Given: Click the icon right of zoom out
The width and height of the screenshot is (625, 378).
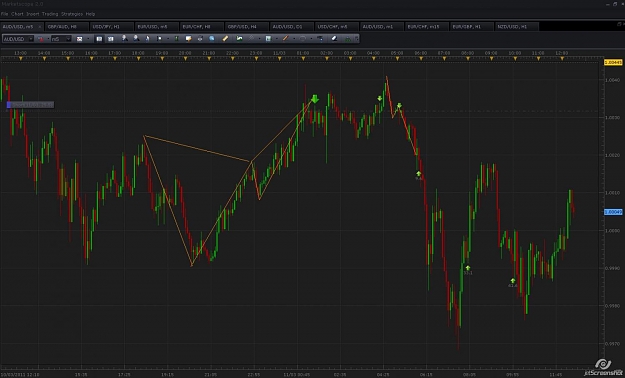Looking at the screenshot, I should (147, 39).
